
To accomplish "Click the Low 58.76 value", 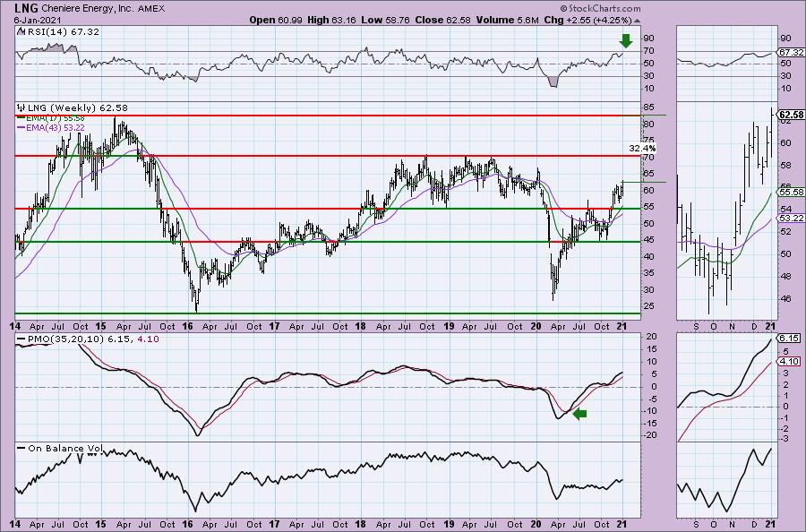I will coord(385,20).
